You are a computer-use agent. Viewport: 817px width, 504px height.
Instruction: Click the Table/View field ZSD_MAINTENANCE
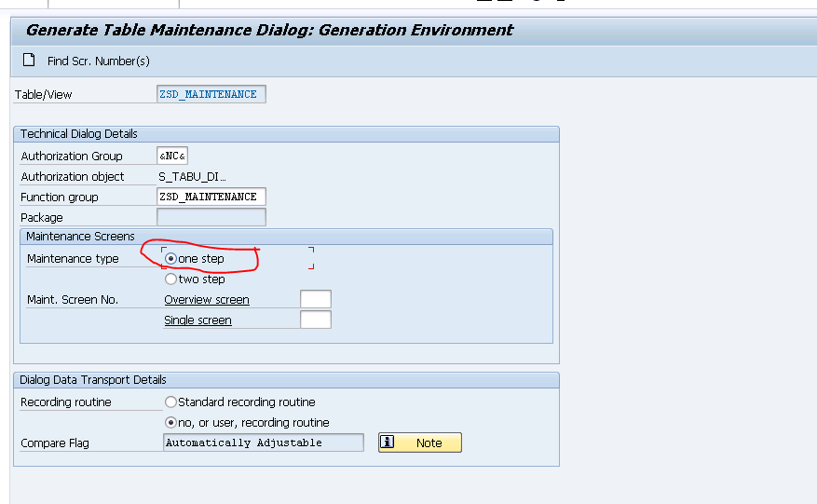pyautogui.click(x=211, y=94)
